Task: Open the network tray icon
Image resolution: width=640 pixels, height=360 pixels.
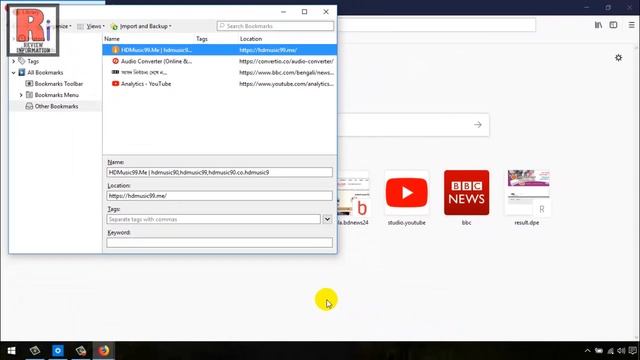Action: (611, 351)
